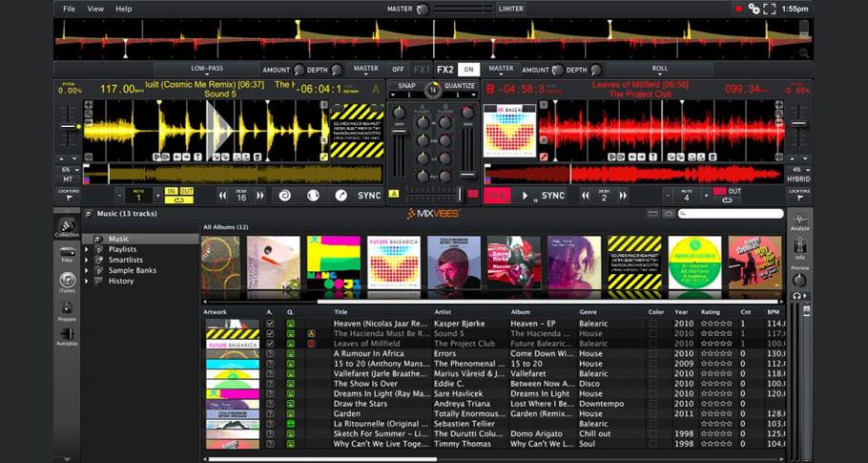Open the Prepare list icon
Image resolution: width=868 pixels, height=463 pixels.
67,311
